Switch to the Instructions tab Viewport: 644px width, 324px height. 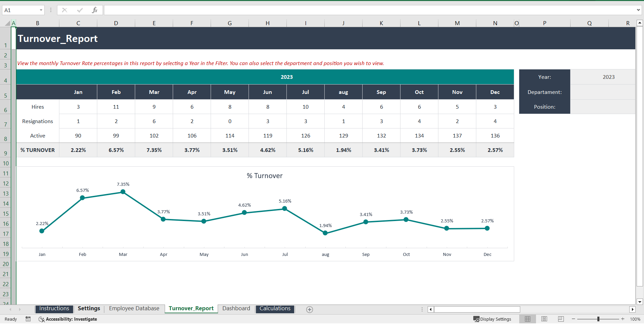(54, 308)
